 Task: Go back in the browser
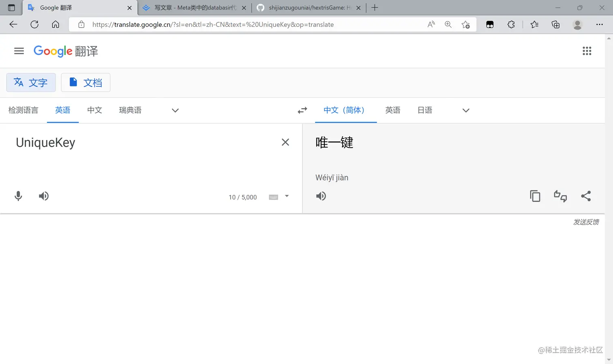(13, 24)
